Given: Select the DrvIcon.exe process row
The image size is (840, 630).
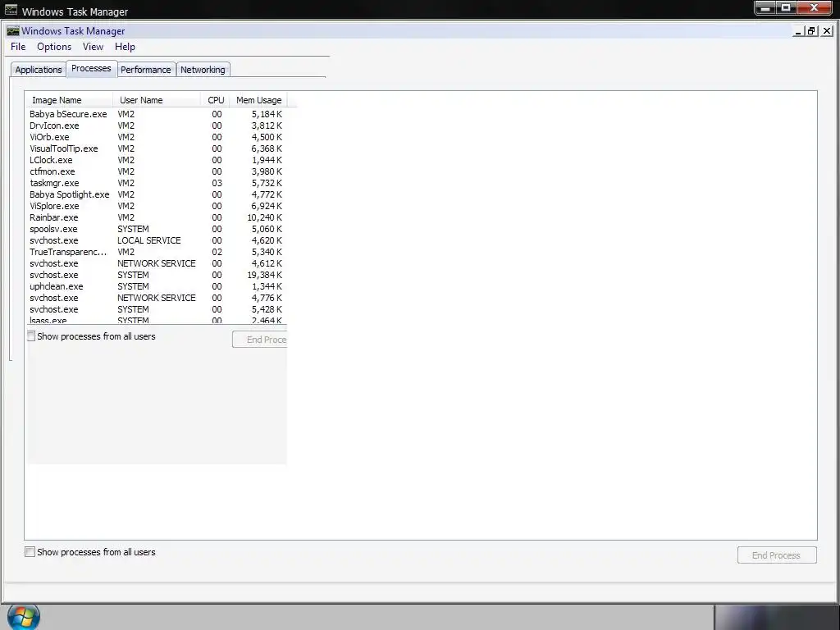Looking at the screenshot, I should tap(155, 126).
